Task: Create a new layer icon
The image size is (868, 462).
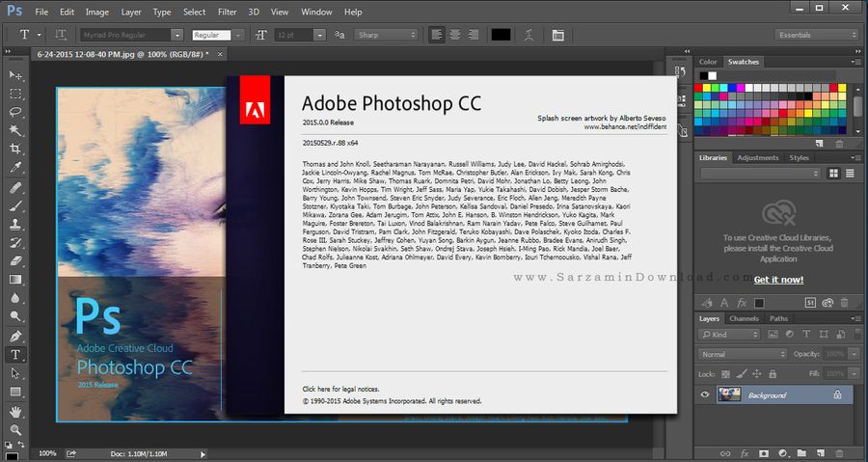Action: coord(821,453)
